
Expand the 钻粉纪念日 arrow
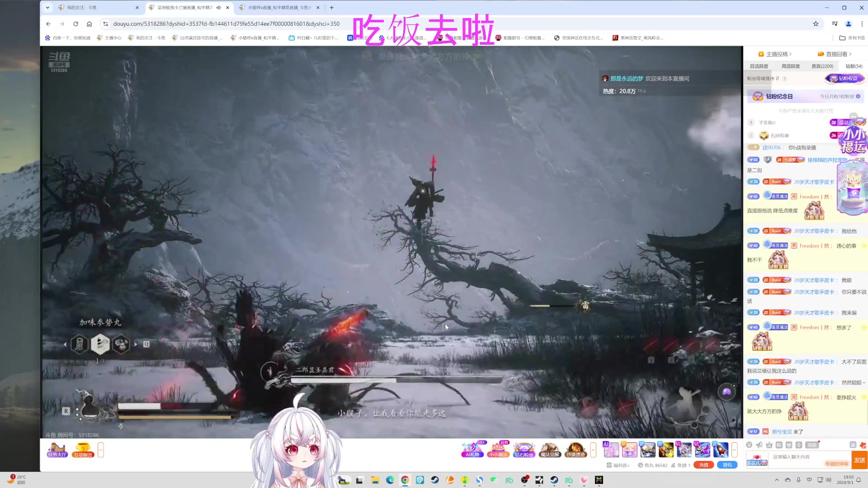coord(858,96)
